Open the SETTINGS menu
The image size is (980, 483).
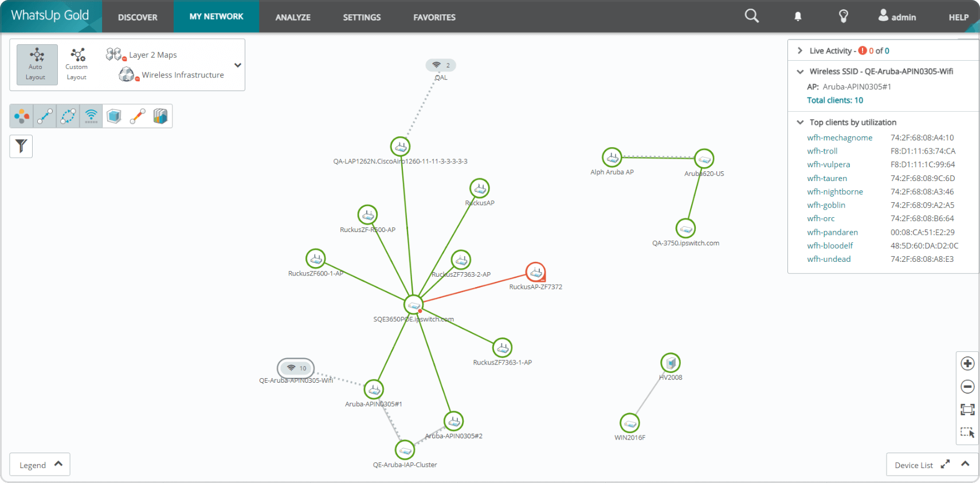(x=362, y=17)
